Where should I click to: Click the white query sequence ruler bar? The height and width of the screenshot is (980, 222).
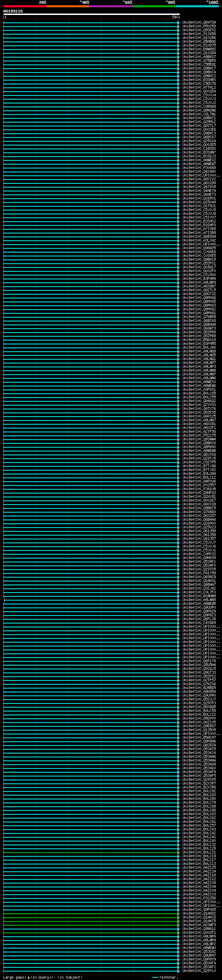[x=92, y=14]
